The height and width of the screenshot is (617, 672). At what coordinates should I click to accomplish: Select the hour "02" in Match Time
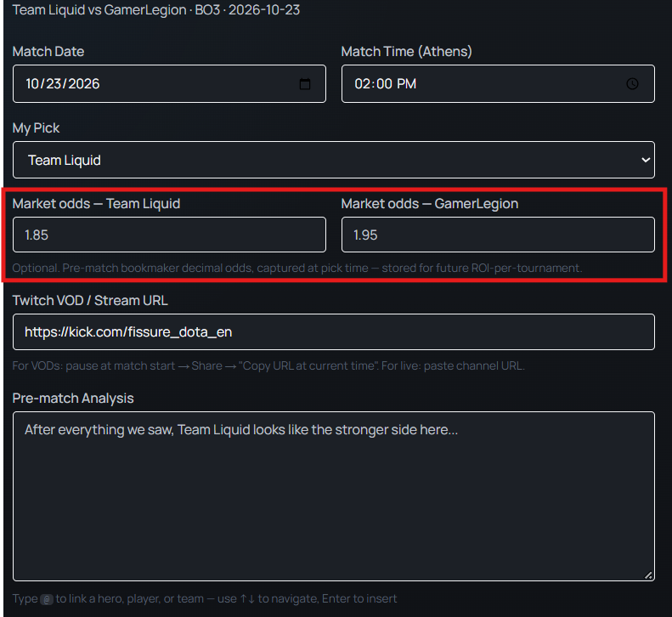pyautogui.click(x=362, y=83)
